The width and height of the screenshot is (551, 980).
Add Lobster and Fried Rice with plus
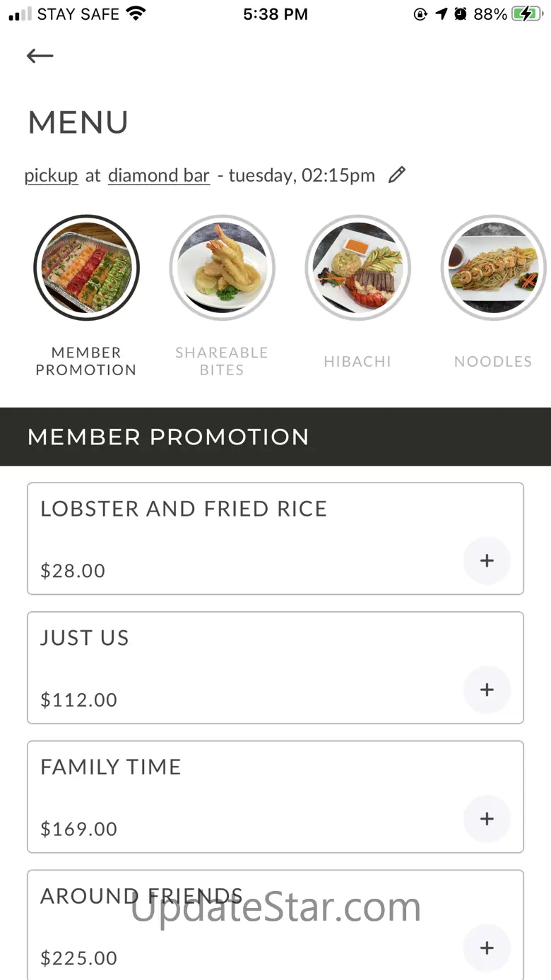pyautogui.click(x=487, y=561)
